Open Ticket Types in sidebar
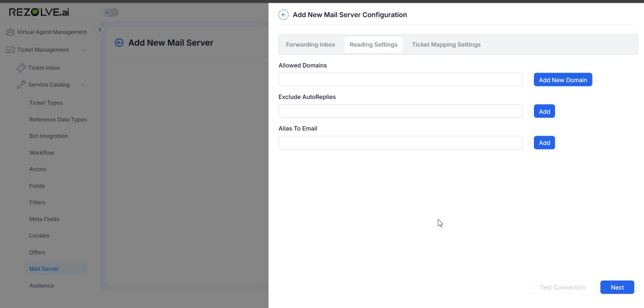The height and width of the screenshot is (308, 644). [x=46, y=103]
